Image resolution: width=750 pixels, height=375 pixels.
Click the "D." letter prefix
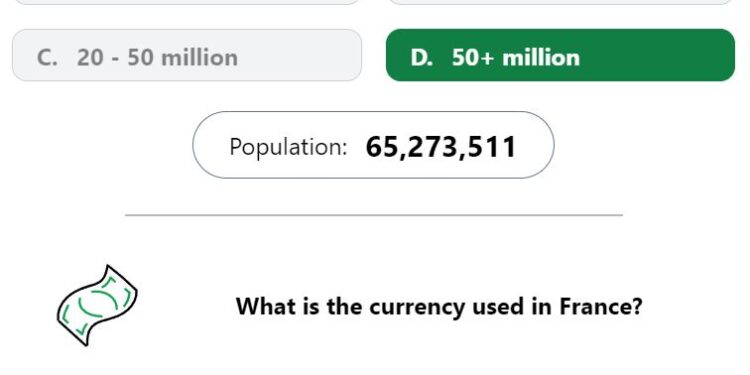click(421, 58)
